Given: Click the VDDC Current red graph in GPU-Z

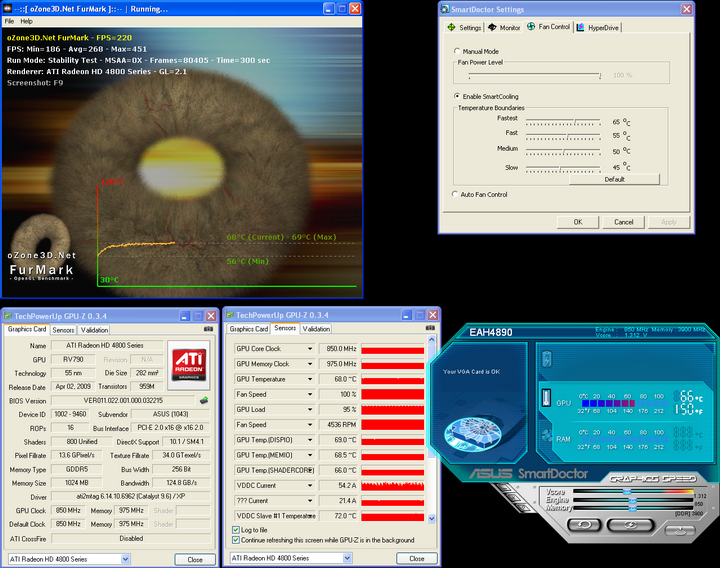Looking at the screenshot, I should [x=393, y=485].
